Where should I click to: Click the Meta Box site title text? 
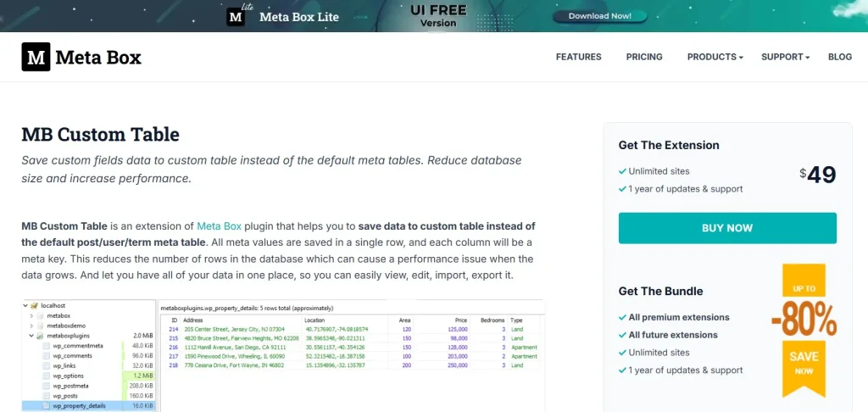click(98, 58)
